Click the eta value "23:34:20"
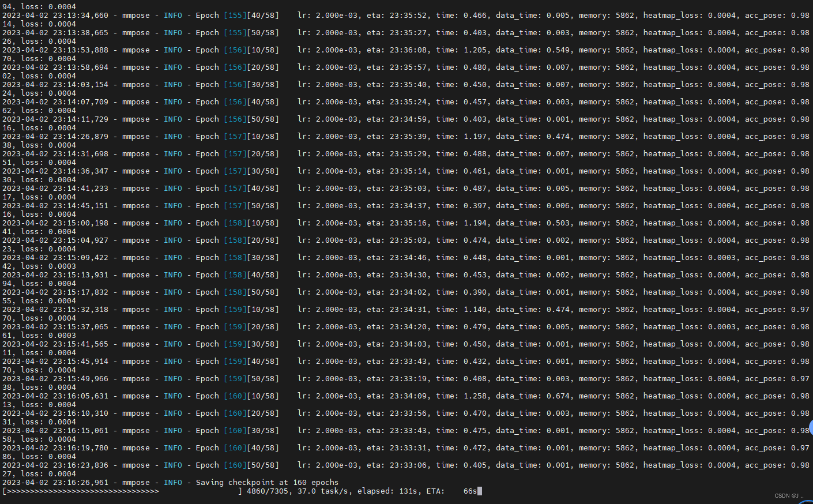The height and width of the screenshot is (504, 813). click(x=408, y=327)
